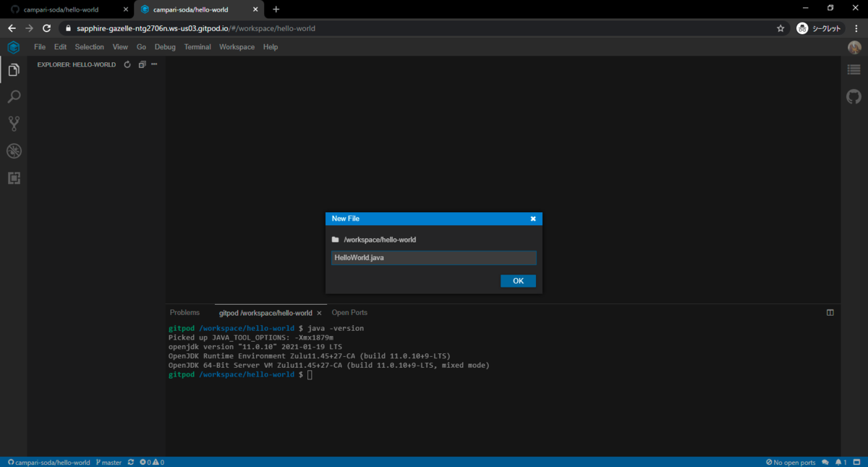Switch to the Open Ports tab
The height and width of the screenshot is (467, 868).
(349, 313)
